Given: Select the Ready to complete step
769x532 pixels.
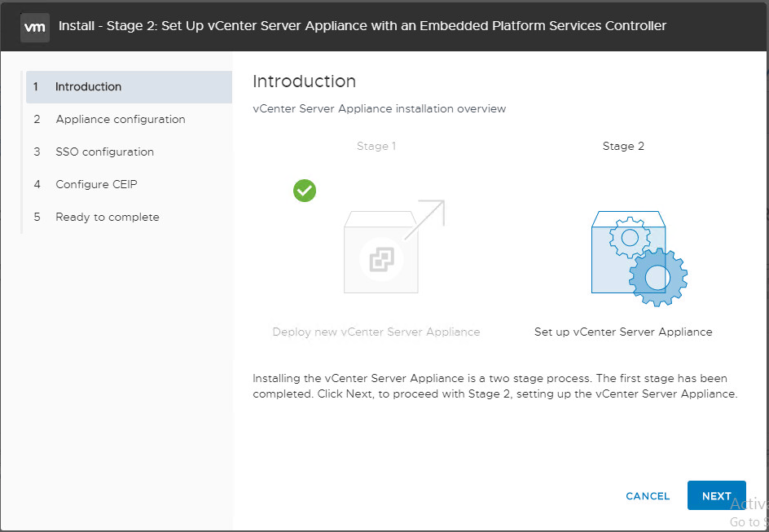Looking at the screenshot, I should click(x=108, y=218).
